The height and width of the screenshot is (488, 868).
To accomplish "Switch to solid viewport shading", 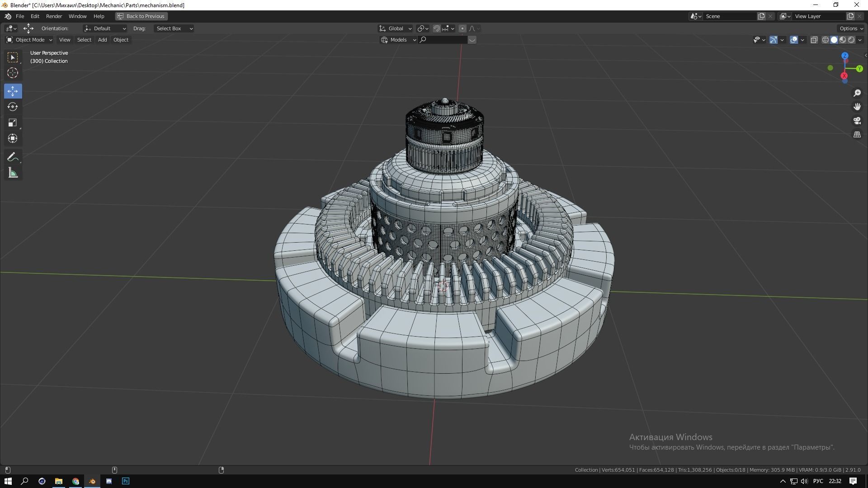I will 834,40.
